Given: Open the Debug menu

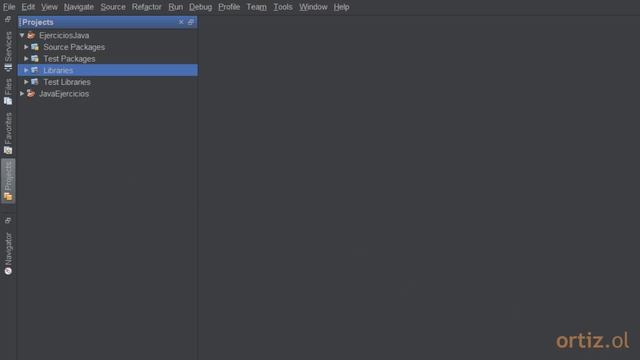Looking at the screenshot, I should click(200, 7).
